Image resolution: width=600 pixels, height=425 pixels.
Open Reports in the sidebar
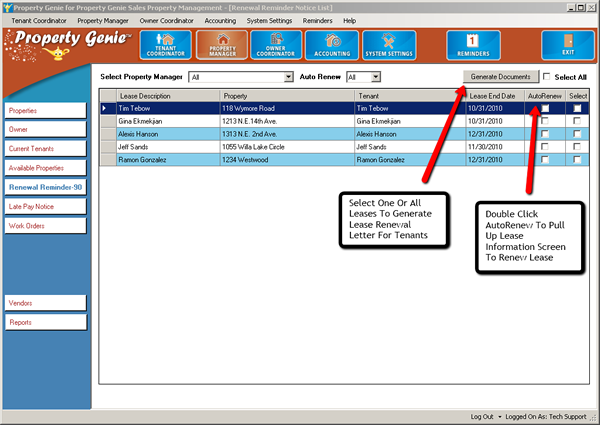tap(46, 322)
